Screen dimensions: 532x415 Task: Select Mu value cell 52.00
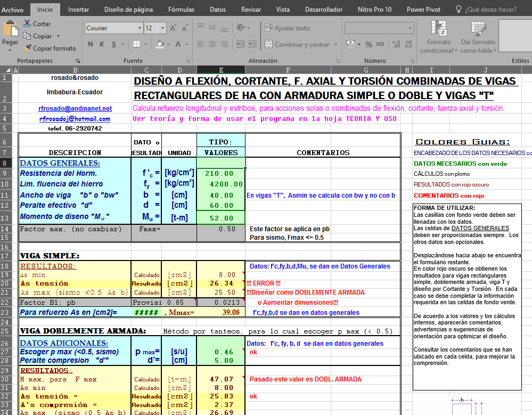pyautogui.click(x=221, y=217)
